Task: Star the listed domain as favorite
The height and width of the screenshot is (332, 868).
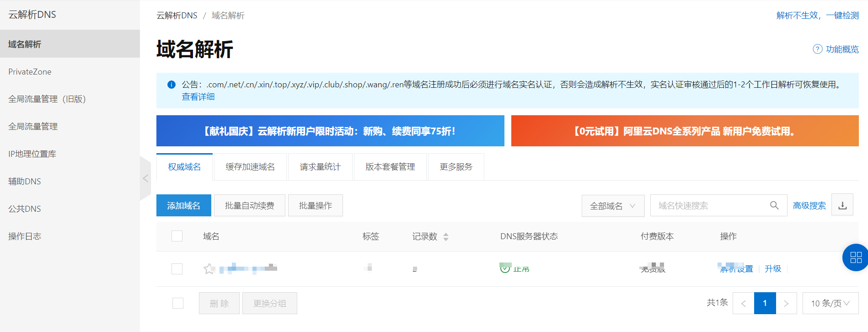Action: 209,268
